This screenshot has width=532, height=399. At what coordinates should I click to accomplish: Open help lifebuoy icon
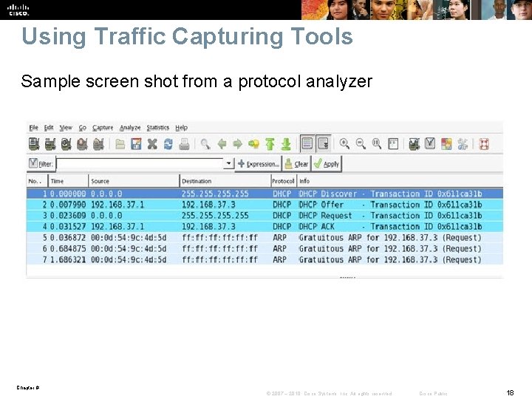click(x=484, y=144)
